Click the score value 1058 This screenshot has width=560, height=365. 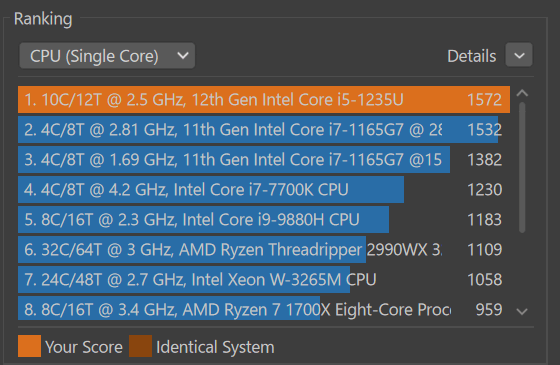coord(485,280)
